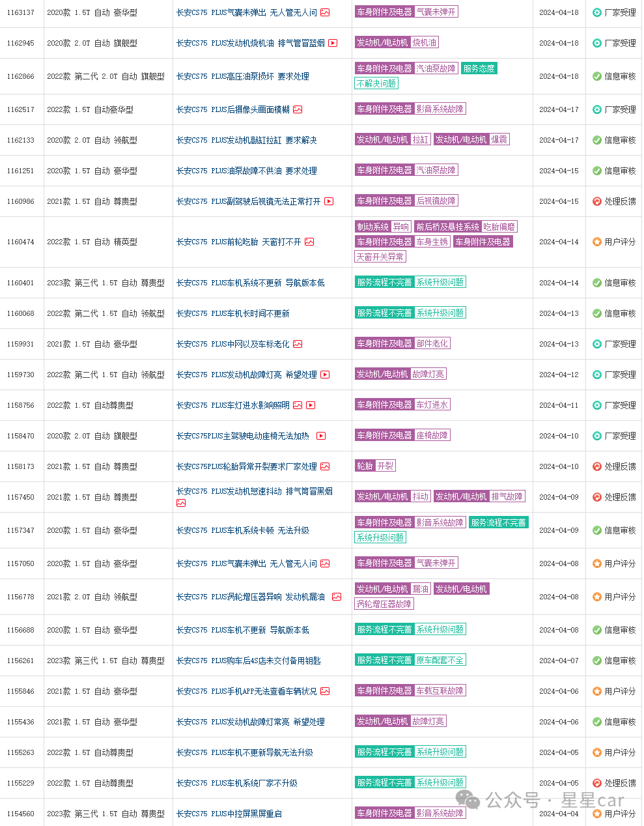Click image icon beside 车灯进水影响照明 title
Viewport: 644px width, 826px height.
(298, 405)
